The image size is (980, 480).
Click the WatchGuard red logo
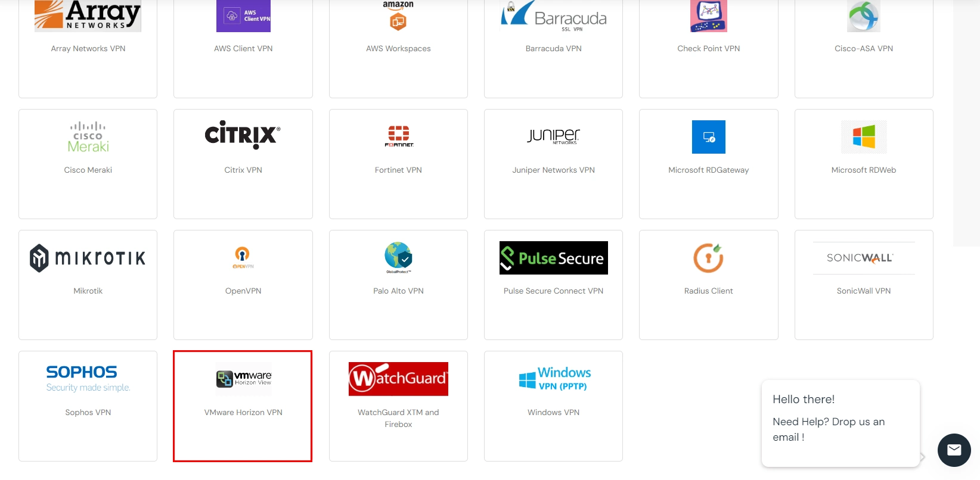398,379
